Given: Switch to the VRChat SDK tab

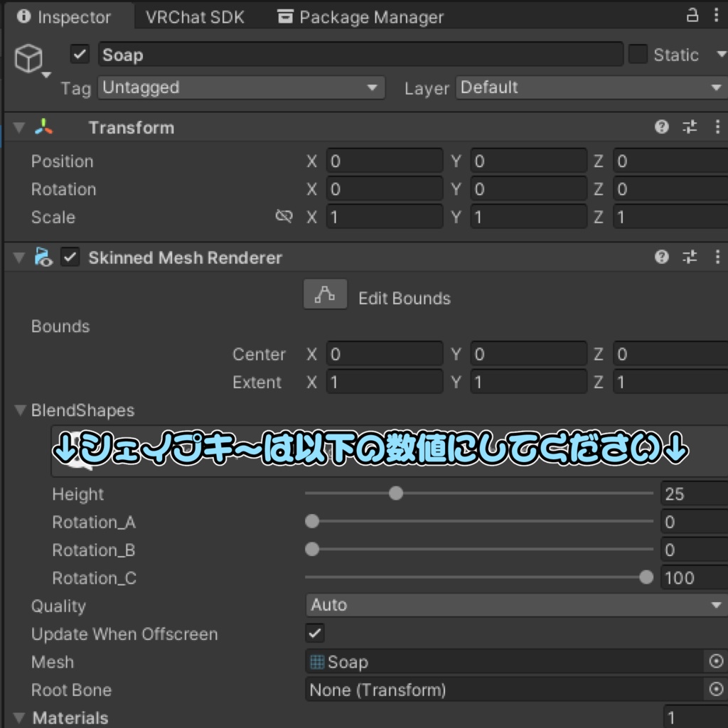Looking at the screenshot, I should [195, 17].
